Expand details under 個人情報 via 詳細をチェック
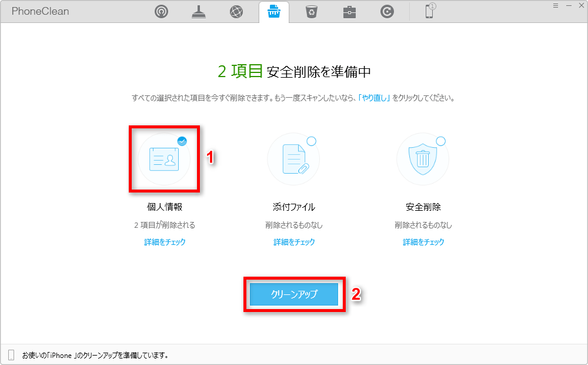588x365 pixels. coord(164,241)
